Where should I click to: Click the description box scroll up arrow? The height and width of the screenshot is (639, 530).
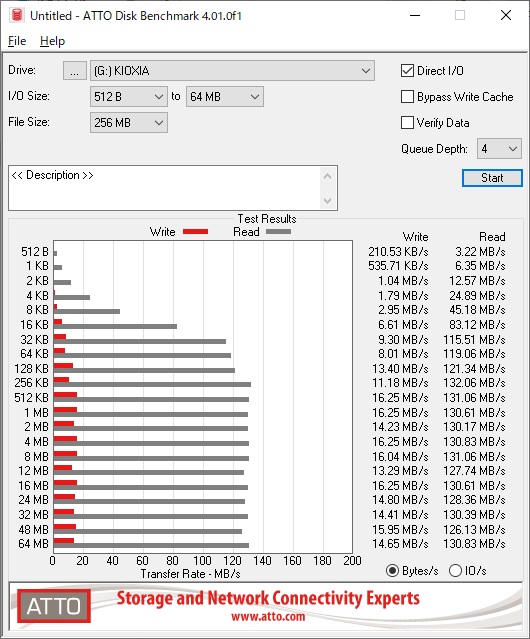[328, 176]
